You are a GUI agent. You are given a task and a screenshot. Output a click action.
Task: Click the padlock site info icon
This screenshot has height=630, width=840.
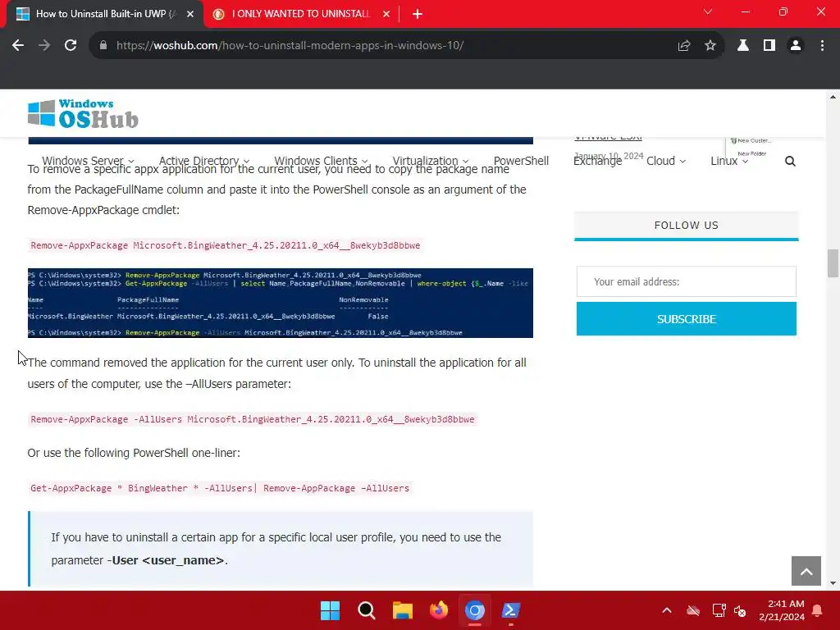click(x=103, y=46)
